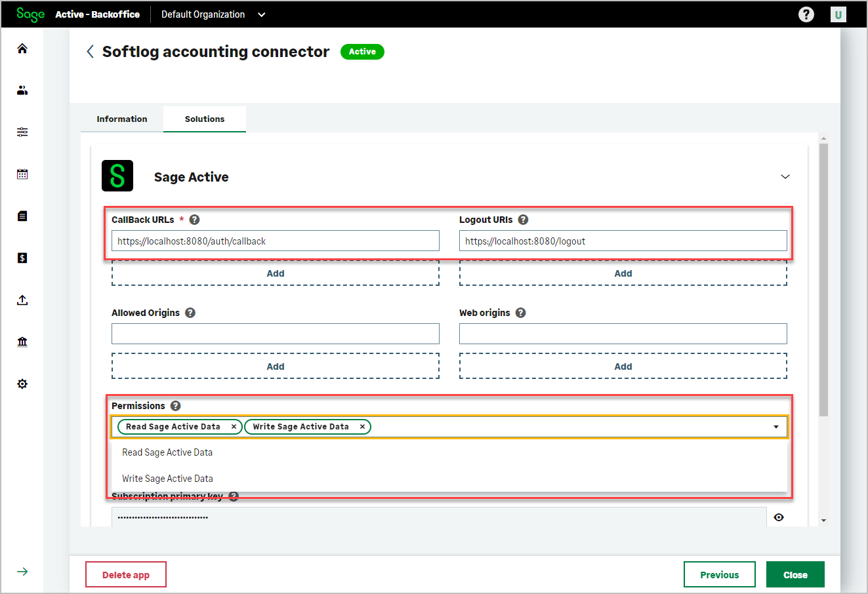Screen dimensions: 868x594
Task: Click the Sage logo
Action: (x=31, y=14)
